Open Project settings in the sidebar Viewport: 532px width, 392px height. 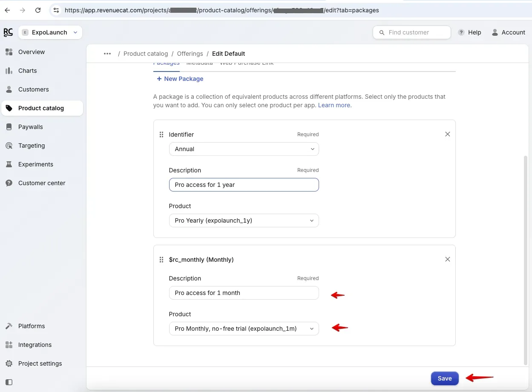pos(42,363)
